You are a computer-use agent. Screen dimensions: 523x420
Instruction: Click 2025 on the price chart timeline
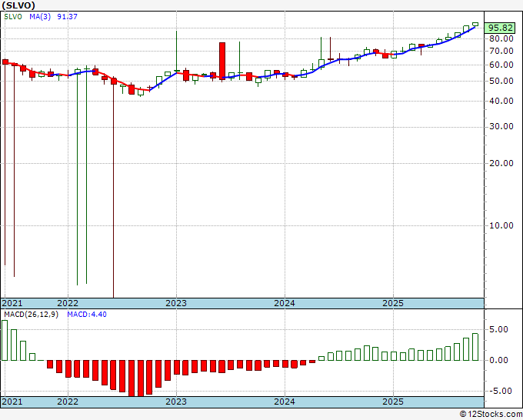(393, 303)
